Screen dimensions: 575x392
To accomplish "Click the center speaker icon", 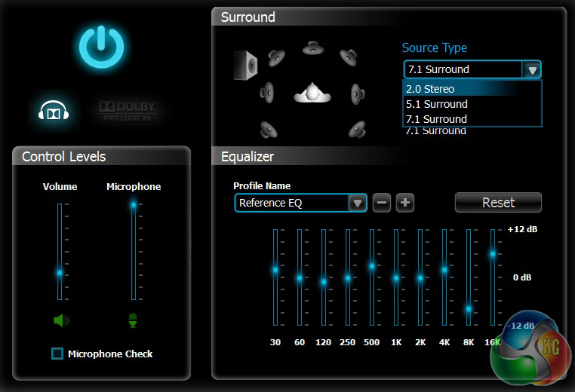I will coord(313,48).
